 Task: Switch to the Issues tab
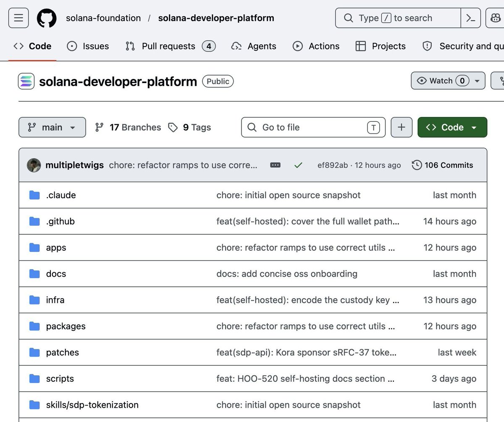88,46
